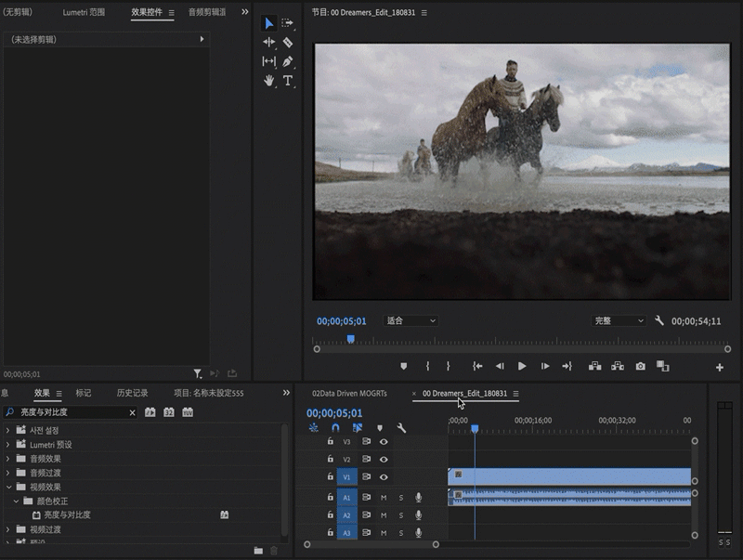Mute audio track A1
The height and width of the screenshot is (560, 743).
(384, 497)
